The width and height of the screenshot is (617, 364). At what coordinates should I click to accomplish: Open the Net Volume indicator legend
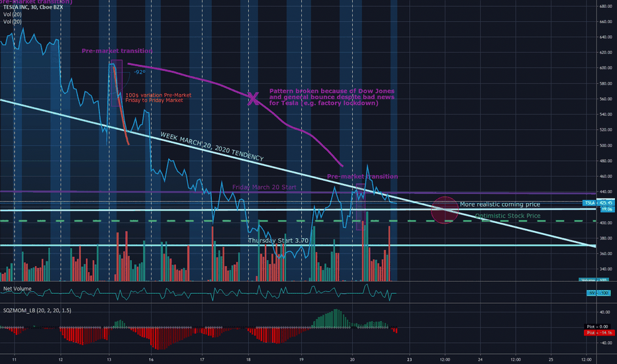coord(17,289)
